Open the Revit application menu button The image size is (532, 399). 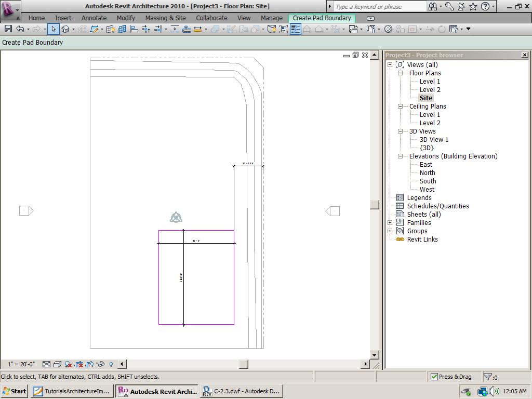9,8
